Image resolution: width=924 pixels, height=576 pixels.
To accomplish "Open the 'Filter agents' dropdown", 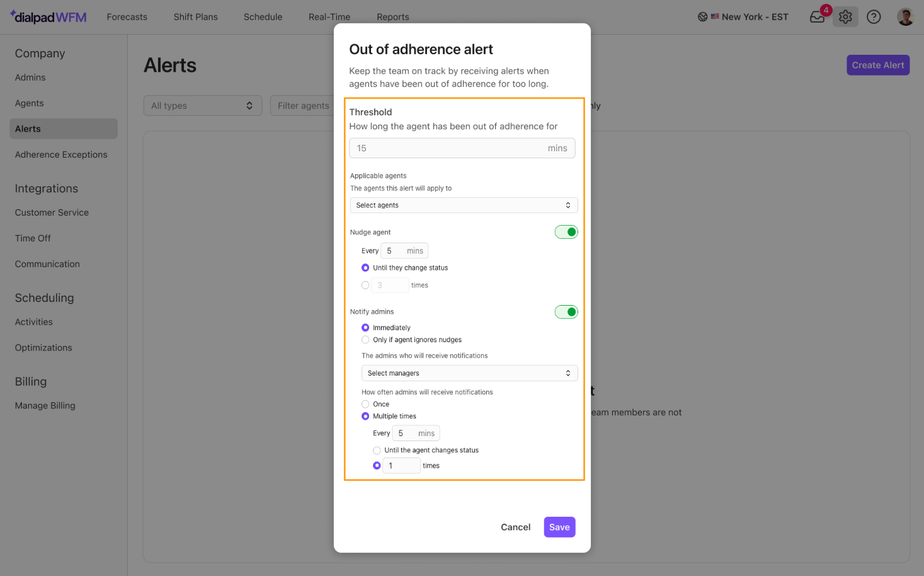I will [304, 106].
